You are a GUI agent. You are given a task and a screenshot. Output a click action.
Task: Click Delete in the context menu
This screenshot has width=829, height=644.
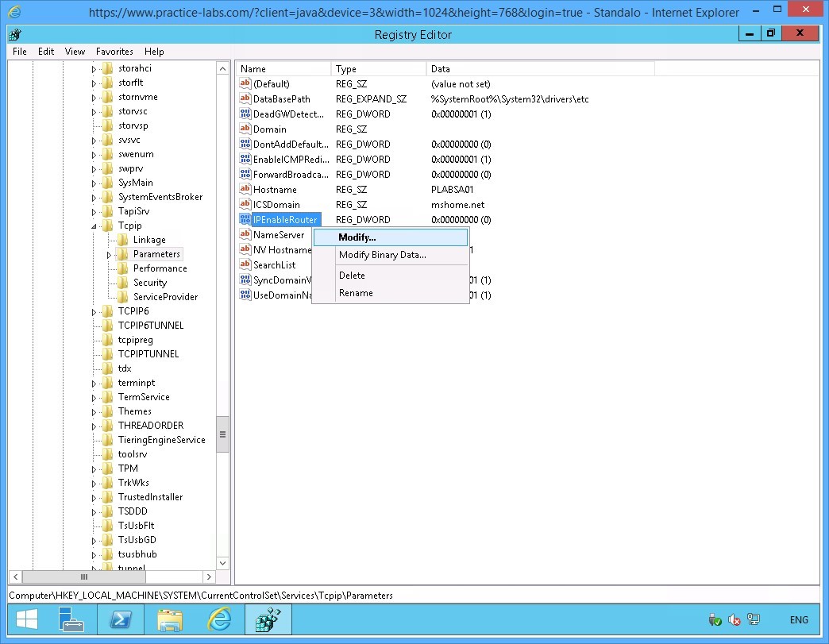click(352, 276)
